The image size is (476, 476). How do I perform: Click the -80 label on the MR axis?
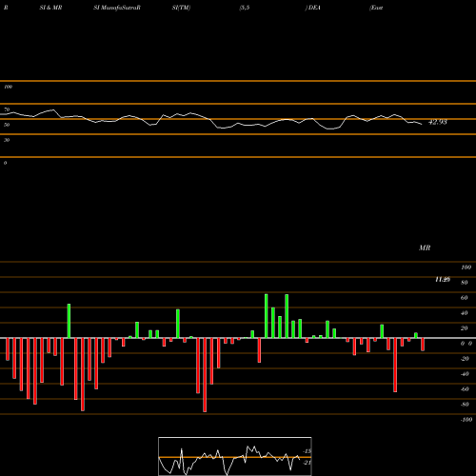(465, 405)
